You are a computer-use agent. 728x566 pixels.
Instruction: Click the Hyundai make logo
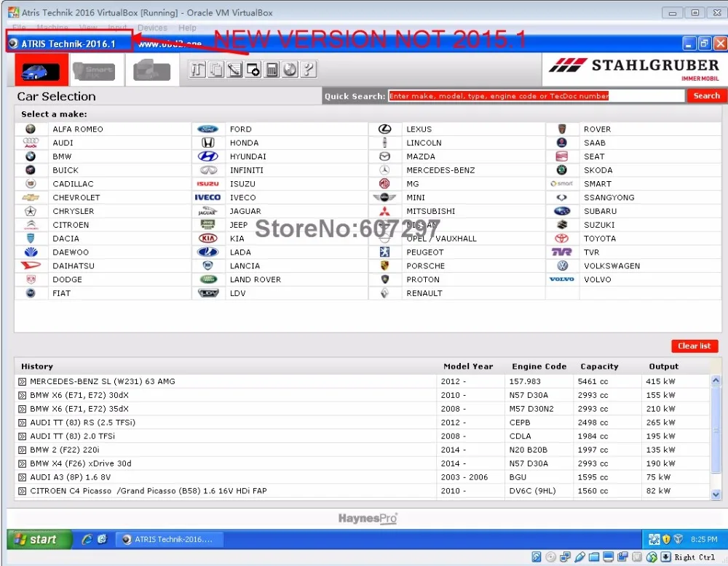pos(207,156)
